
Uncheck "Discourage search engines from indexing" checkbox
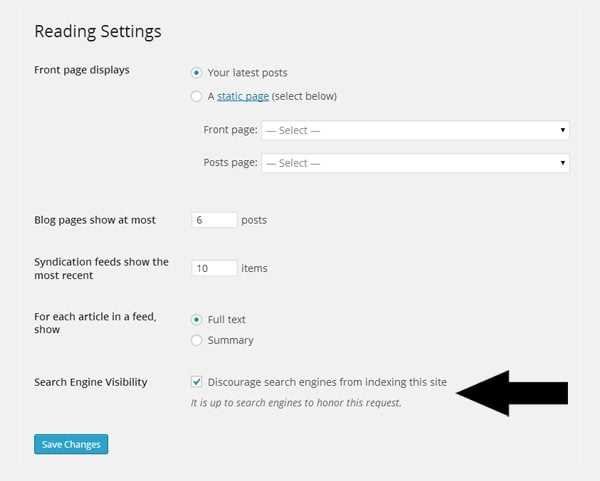pos(196,382)
